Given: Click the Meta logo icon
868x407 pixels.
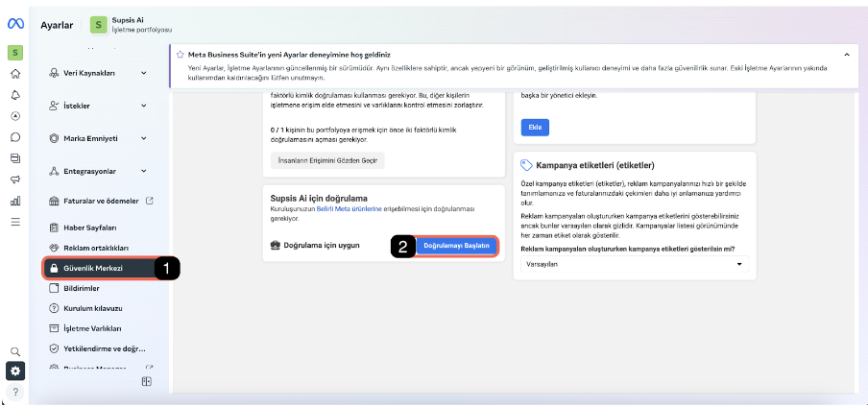Looking at the screenshot, I should pos(14,24).
